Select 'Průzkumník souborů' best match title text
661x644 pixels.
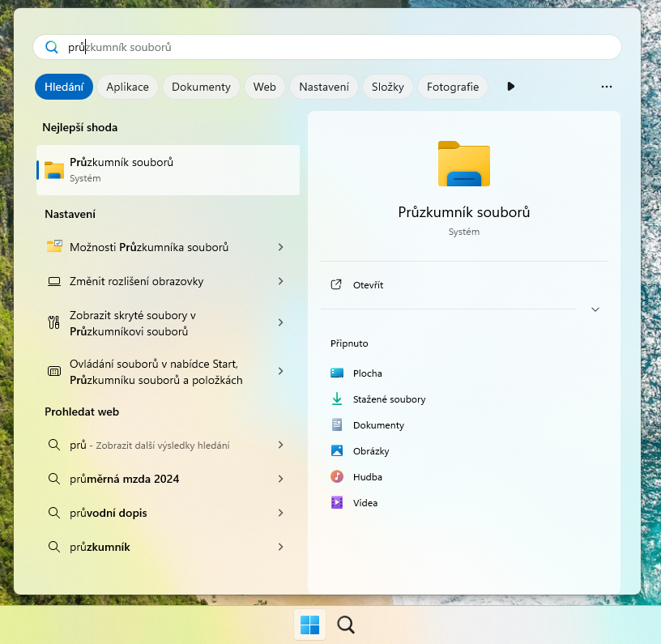click(122, 162)
